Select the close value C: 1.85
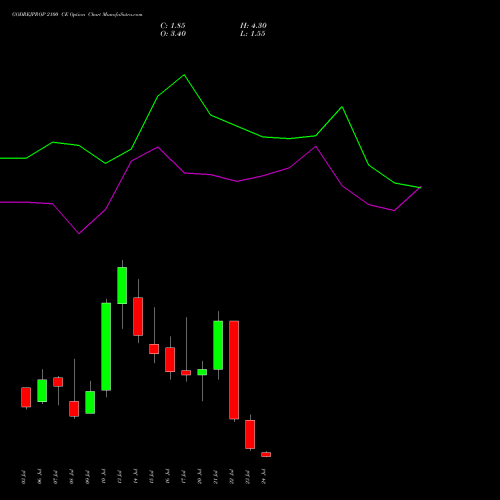This screenshot has width=500, height=500. [x=173, y=26]
